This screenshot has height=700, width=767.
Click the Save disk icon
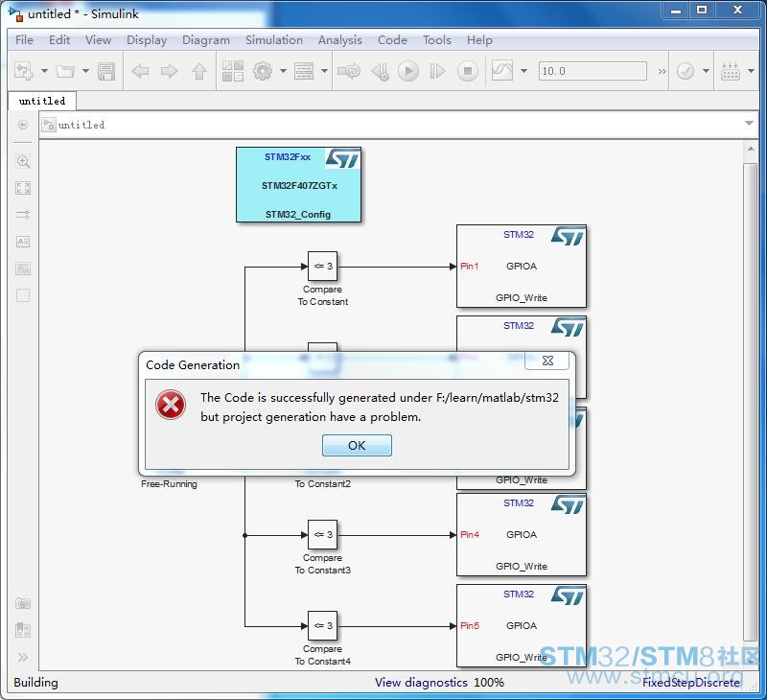pos(106,71)
